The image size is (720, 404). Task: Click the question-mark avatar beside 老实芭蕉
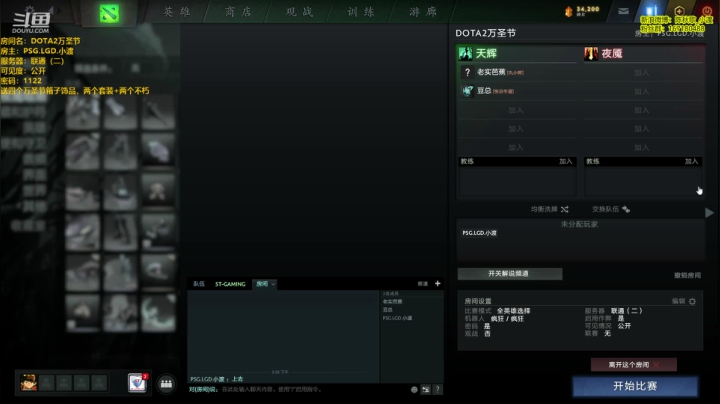pyautogui.click(x=467, y=72)
